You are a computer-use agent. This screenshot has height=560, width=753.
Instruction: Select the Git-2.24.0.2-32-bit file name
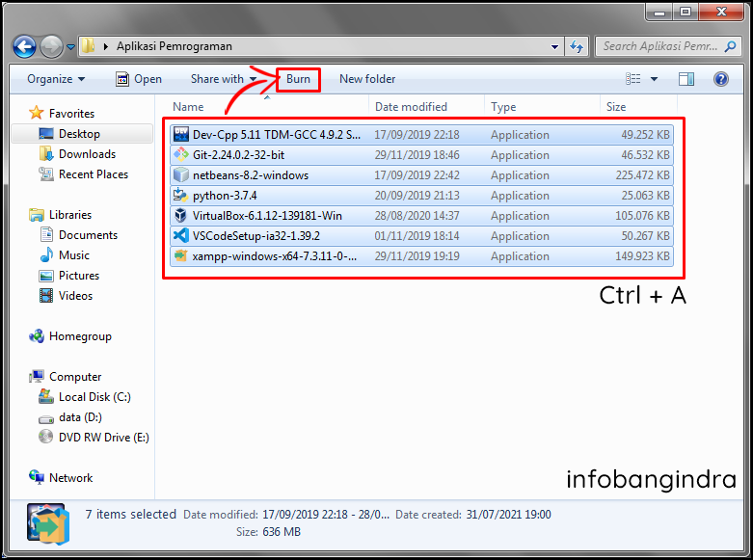239,155
